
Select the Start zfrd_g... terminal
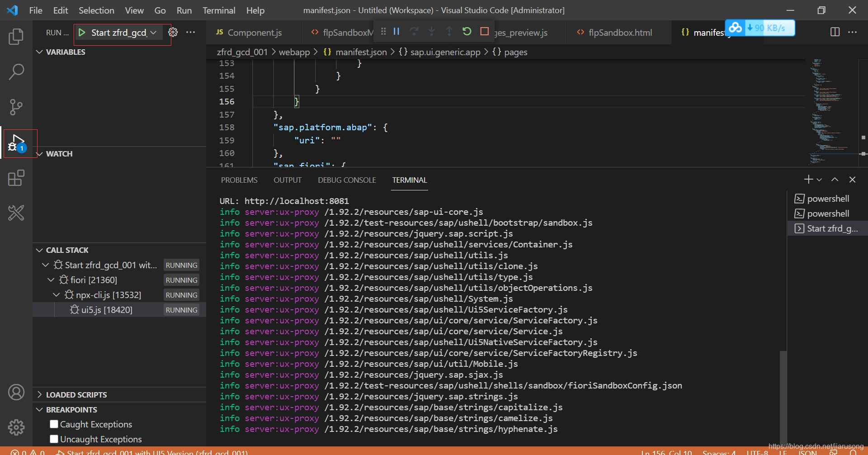[x=827, y=228]
